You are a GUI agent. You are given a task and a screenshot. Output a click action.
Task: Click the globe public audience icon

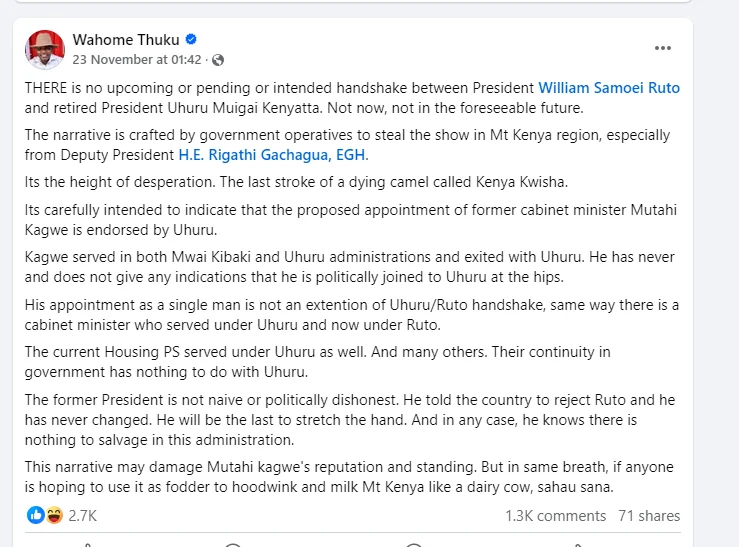(x=218, y=60)
